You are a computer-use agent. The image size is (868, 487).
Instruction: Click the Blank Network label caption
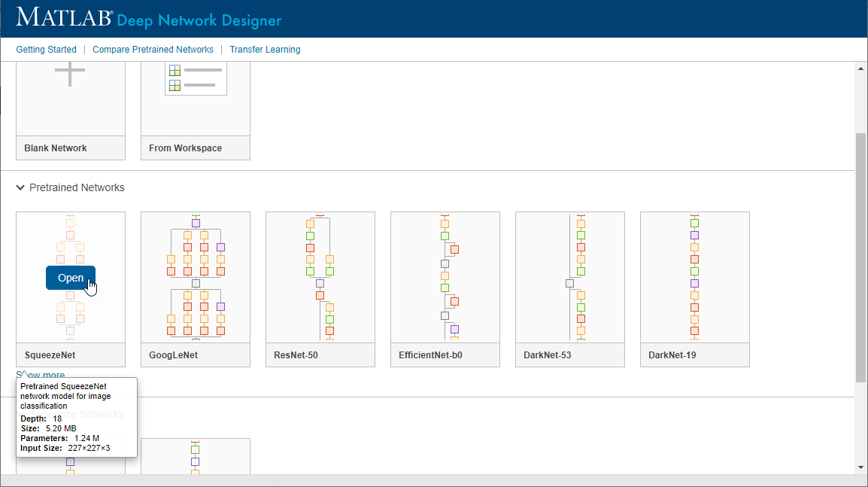56,148
